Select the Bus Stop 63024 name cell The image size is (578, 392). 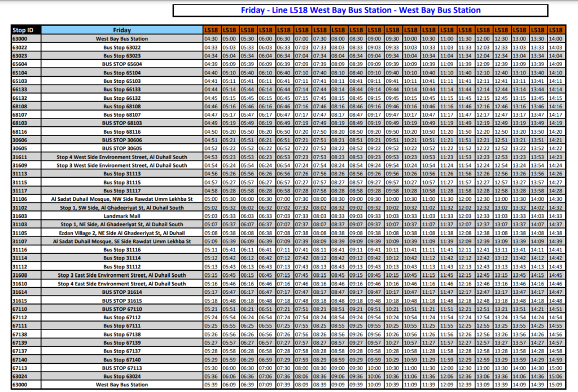[121, 376]
